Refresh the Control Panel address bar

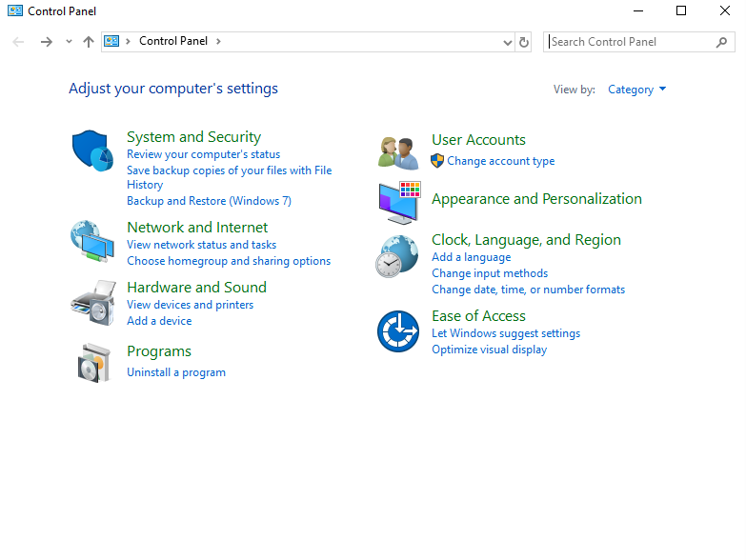click(523, 42)
